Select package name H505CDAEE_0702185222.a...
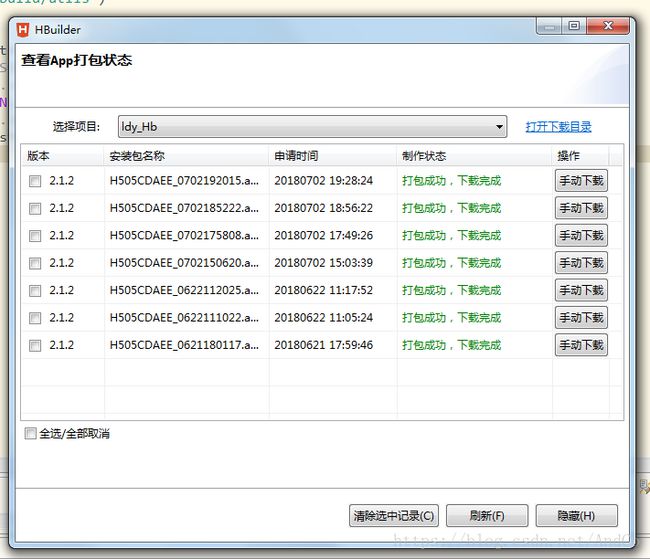650x559 pixels. tap(184, 208)
